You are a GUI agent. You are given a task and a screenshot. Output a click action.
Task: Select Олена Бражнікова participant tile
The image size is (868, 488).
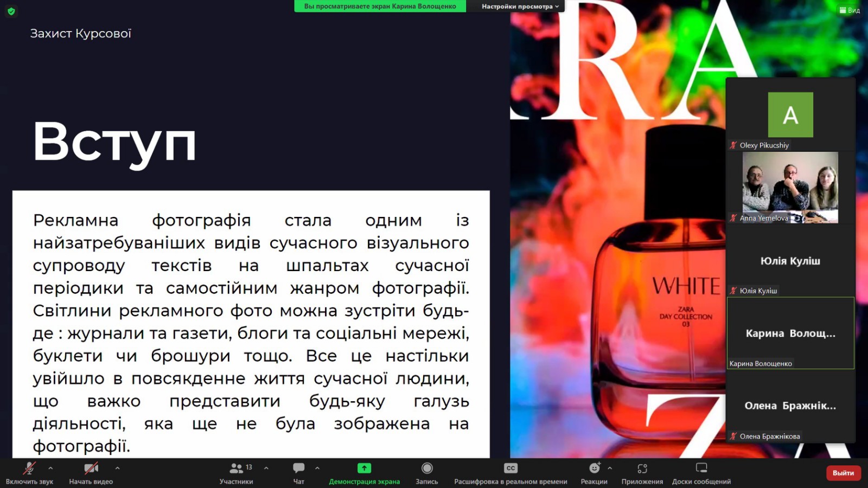click(x=790, y=406)
